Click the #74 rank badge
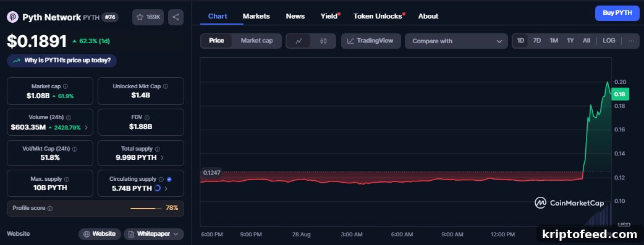644x245 pixels. pos(109,17)
